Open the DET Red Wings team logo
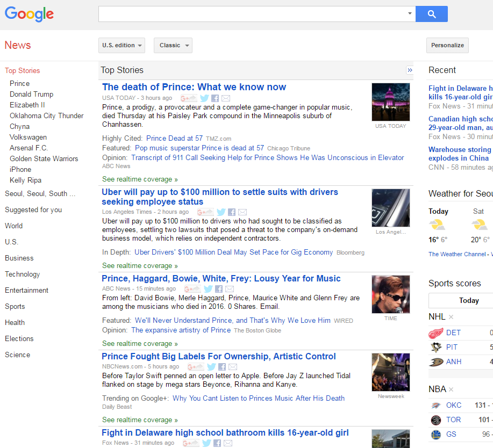Viewport: 493px width, 448px height. pyautogui.click(x=436, y=333)
